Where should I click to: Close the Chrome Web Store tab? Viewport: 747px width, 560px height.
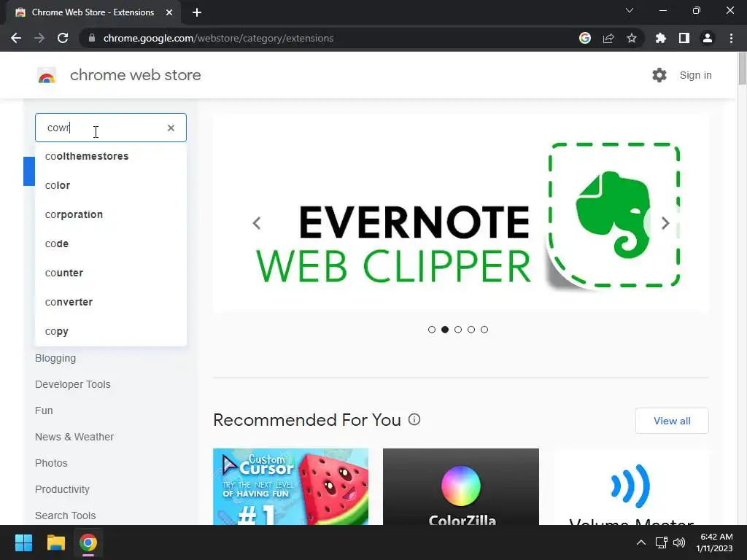coord(169,12)
